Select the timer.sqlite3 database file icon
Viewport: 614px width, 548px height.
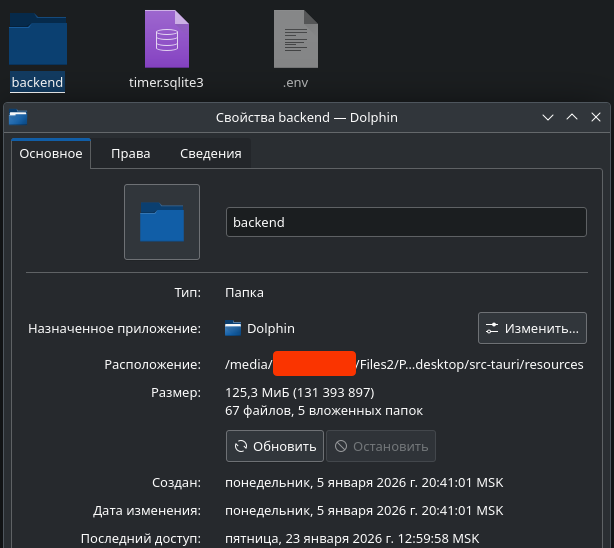pyautogui.click(x=166, y=38)
